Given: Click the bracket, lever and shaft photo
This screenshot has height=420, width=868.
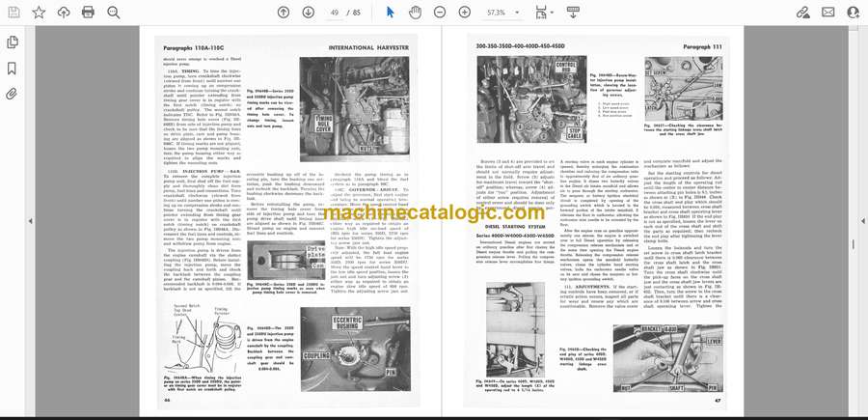Looking at the screenshot, I should coord(667,358).
